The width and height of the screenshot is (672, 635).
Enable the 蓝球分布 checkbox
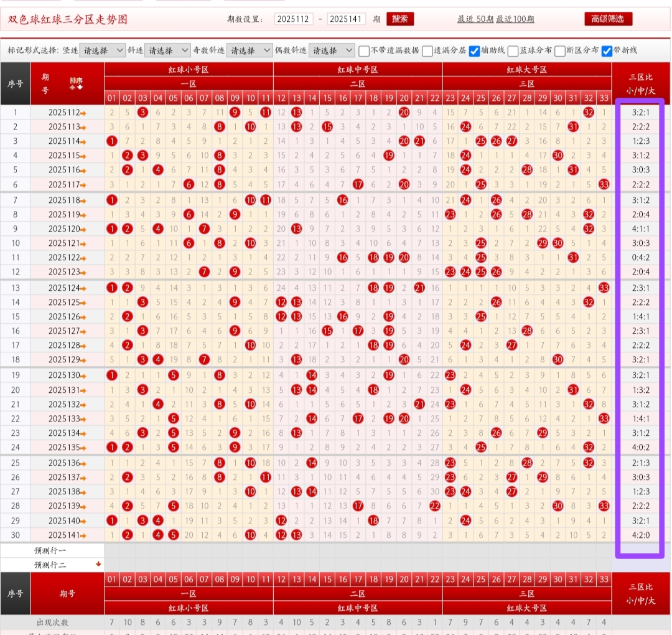pos(513,51)
